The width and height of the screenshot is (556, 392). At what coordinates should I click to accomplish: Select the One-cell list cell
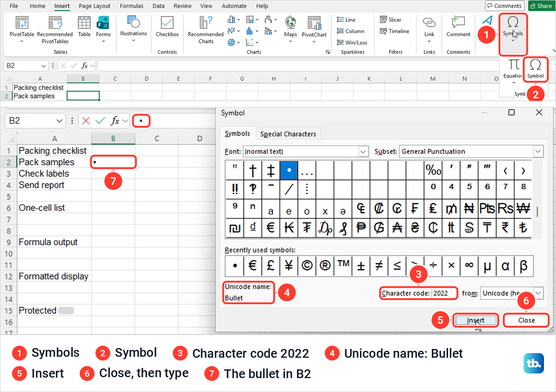(55, 208)
